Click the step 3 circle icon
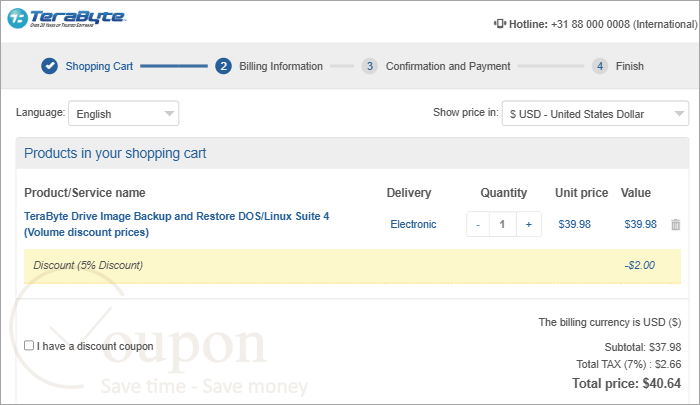 click(x=370, y=66)
